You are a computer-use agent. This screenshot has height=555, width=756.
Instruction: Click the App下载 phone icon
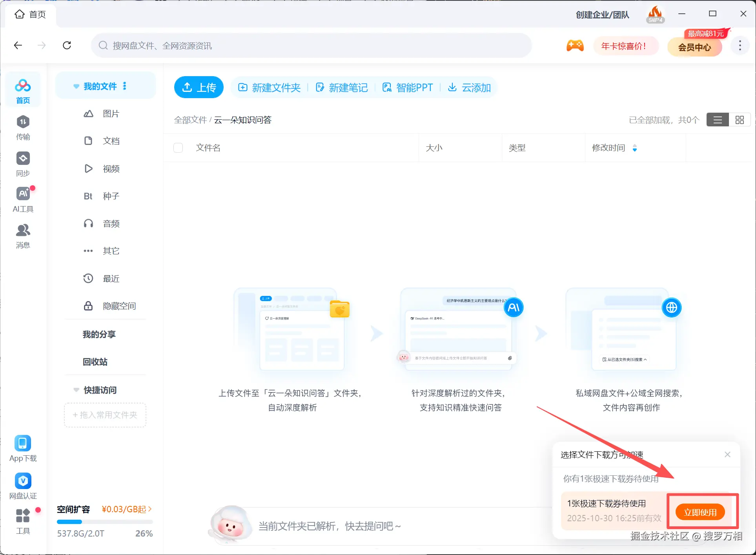pyautogui.click(x=23, y=444)
